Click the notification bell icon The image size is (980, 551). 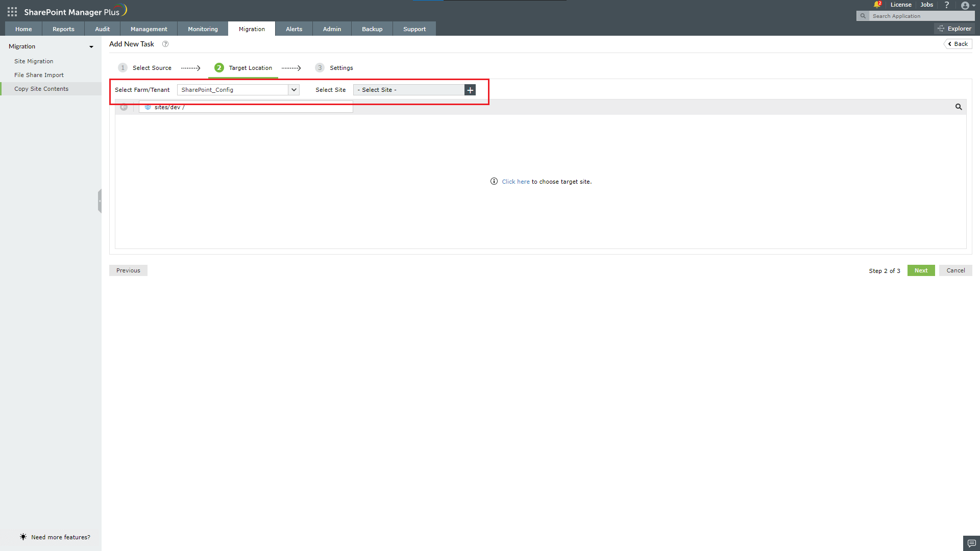pos(877,5)
